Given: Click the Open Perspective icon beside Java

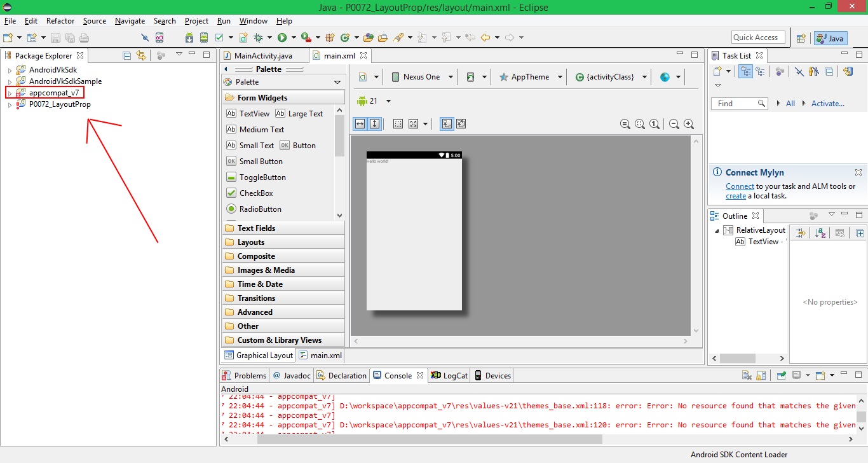Looking at the screenshot, I should [801, 38].
